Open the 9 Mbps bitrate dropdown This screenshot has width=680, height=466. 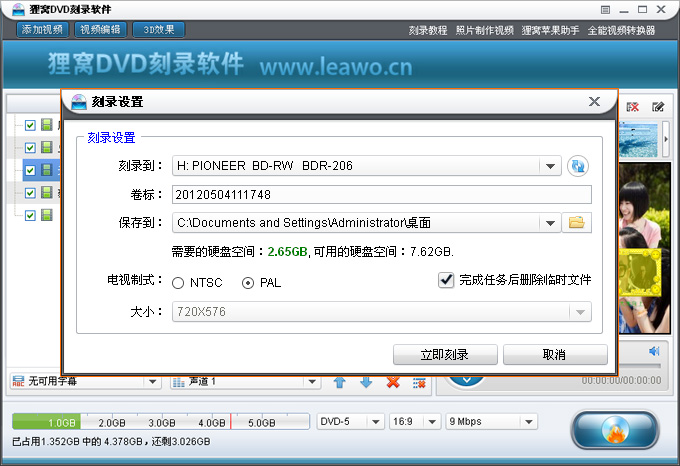528,422
